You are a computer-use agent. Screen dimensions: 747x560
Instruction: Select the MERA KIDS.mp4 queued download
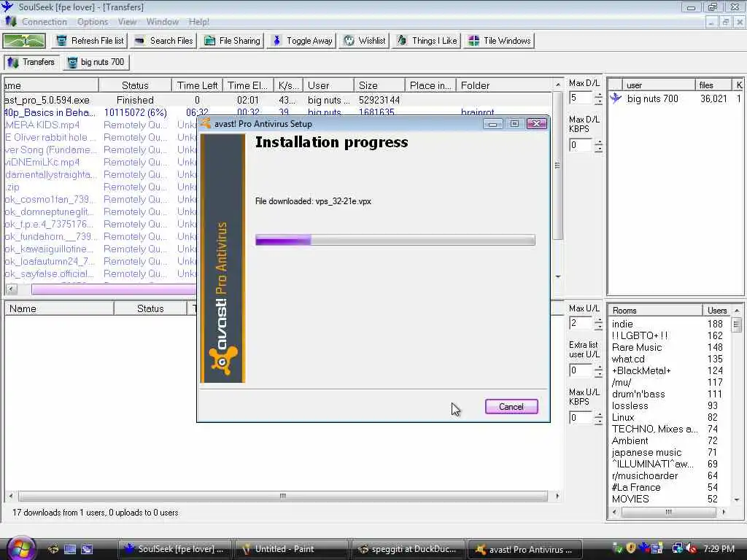pos(100,125)
